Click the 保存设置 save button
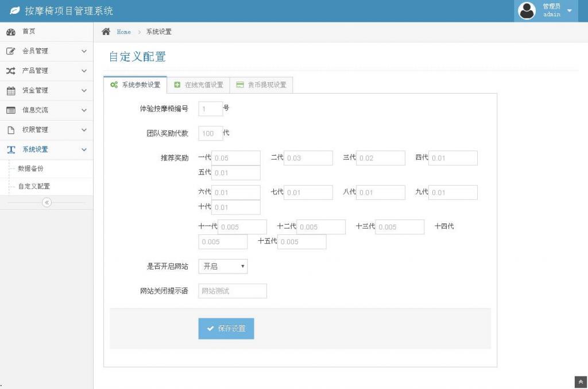The image size is (588, 389). (x=226, y=328)
